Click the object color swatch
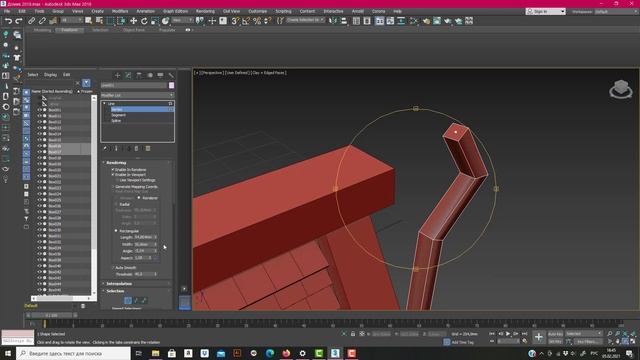Image resolution: width=640 pixels, height=360 pixels. [171, 85]
